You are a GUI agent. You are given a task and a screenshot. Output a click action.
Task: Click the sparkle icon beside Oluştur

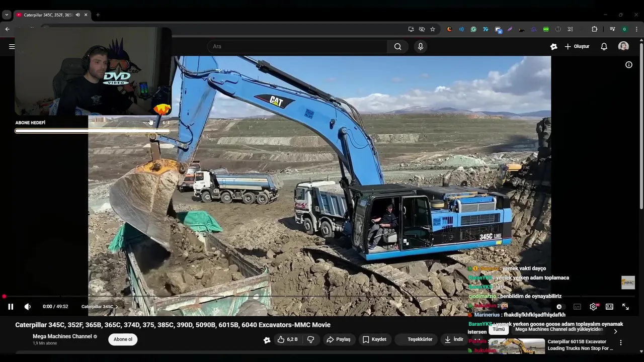(553, 47)
